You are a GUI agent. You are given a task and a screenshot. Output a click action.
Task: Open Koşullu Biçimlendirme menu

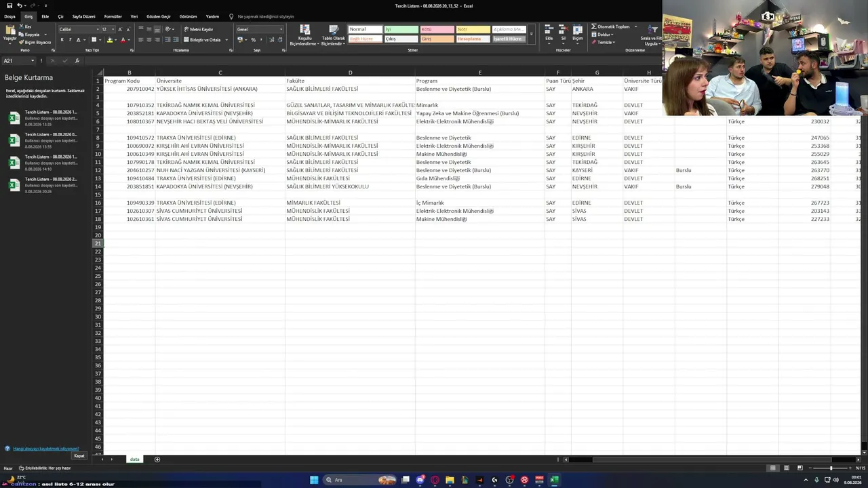tap(304, 35)
